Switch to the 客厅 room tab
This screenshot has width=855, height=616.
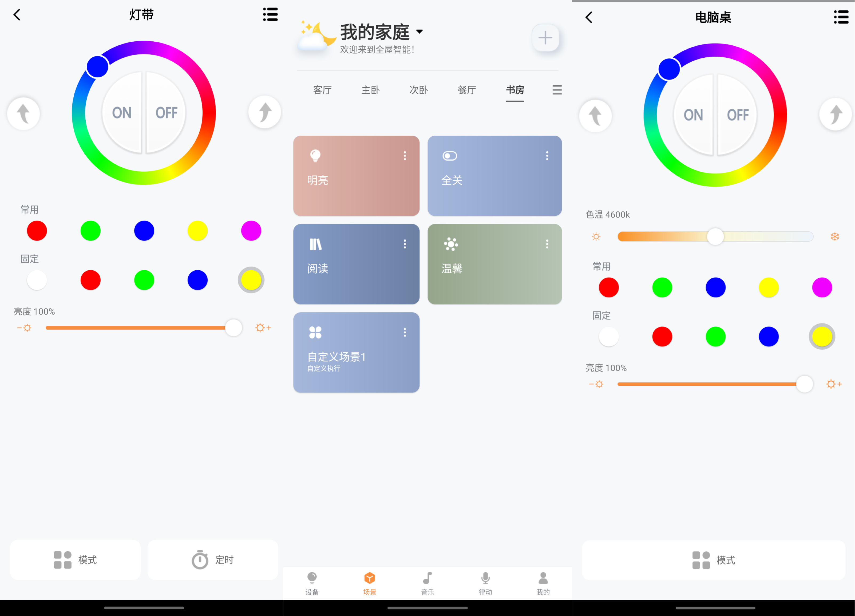[322, 90]
